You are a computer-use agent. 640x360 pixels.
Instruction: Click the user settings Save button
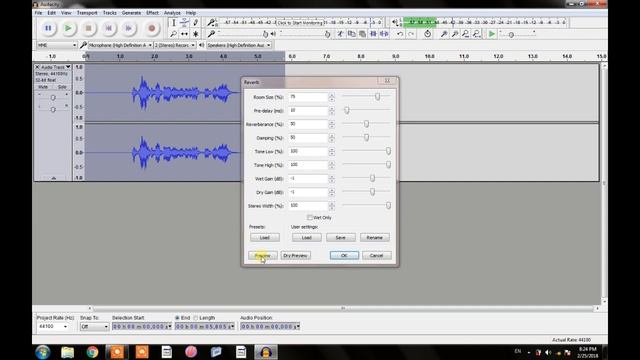coord(340,238)
